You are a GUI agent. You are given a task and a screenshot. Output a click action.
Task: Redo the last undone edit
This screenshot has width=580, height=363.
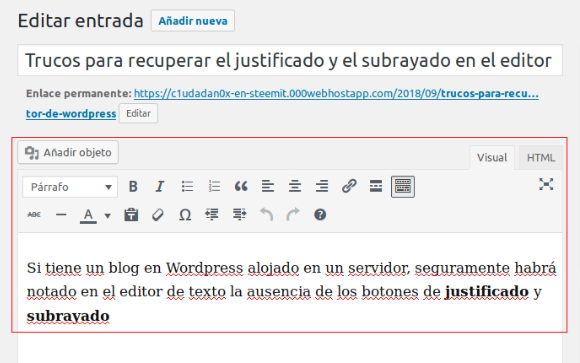293,215
